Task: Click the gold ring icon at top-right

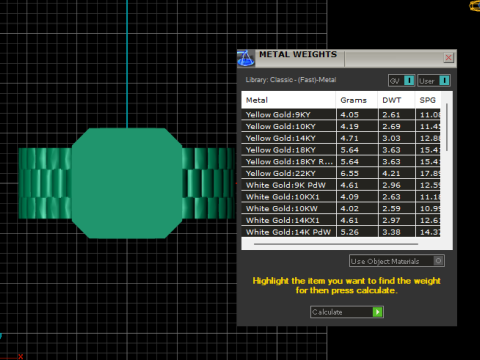Action: pyautogui.click(x=475, y=6)
